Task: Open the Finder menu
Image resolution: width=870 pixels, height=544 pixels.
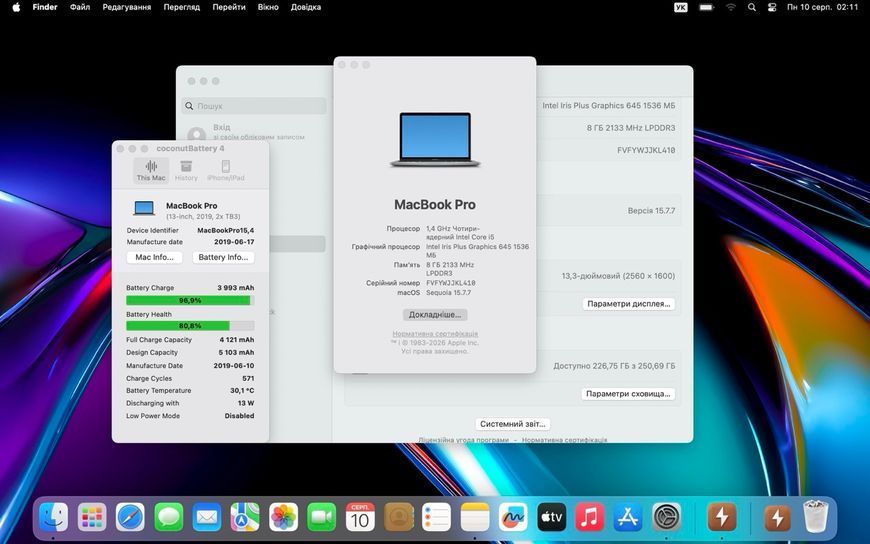Action: 45,7
